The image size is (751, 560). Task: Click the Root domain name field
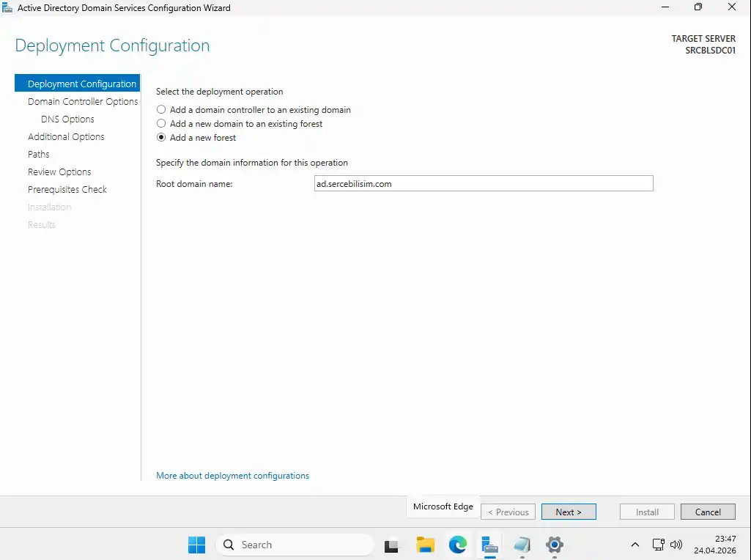pos(484,183)
